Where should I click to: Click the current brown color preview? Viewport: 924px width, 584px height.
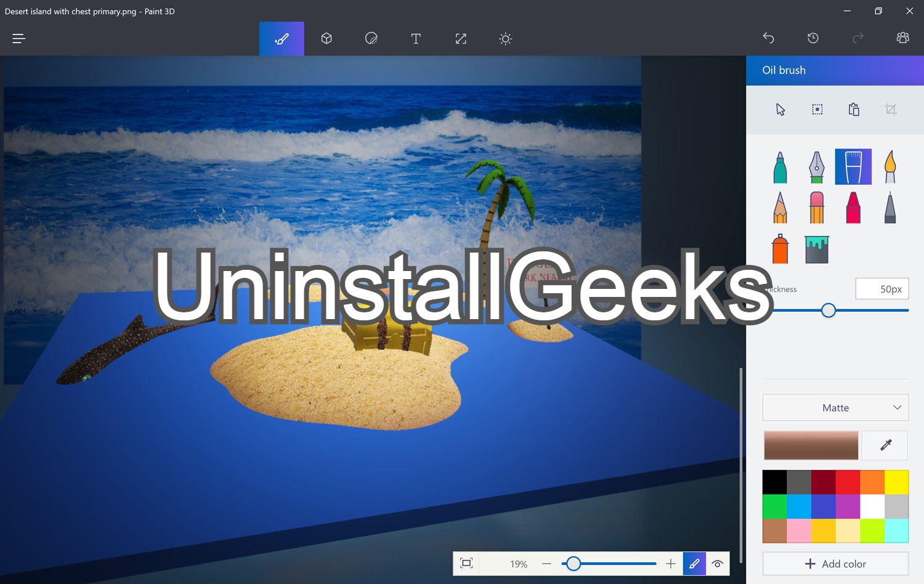pos(811,445)
